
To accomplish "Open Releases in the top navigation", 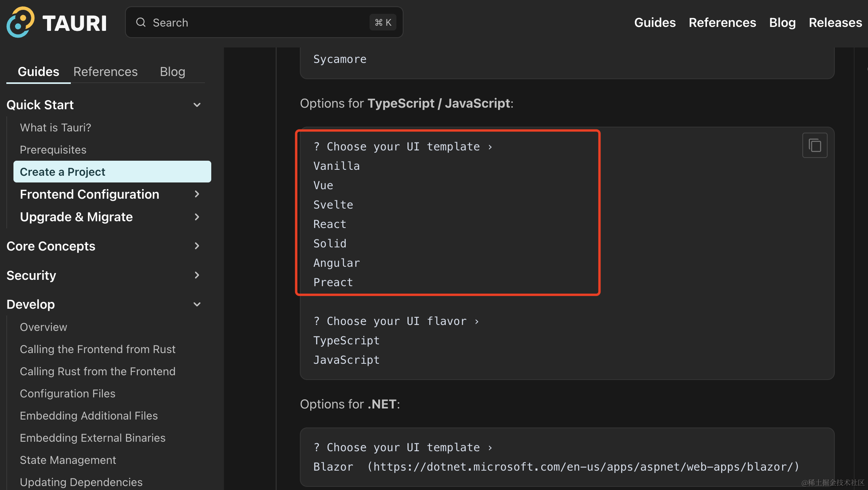I will [835, 23].
